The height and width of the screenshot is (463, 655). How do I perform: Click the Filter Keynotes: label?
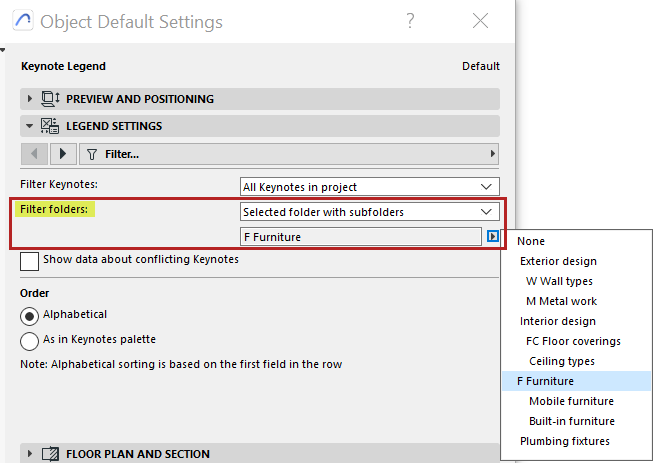point(59,184)
